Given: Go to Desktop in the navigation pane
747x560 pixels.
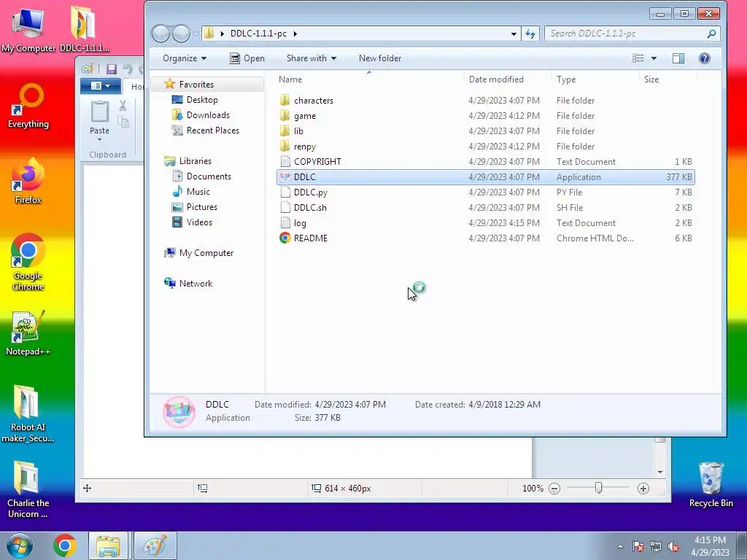Looking at the screenshot, I should (x=202, y=99).
